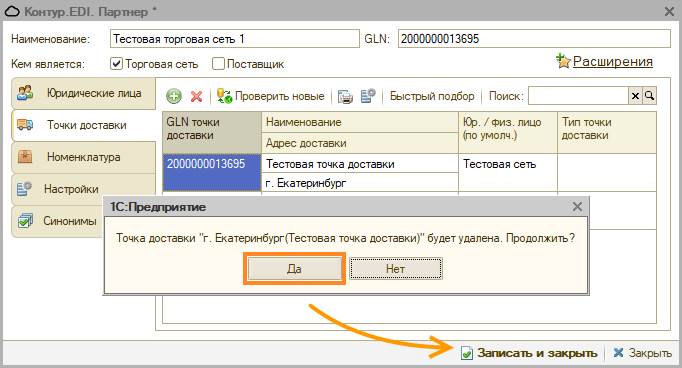Select Тестовая точка доставки cell
682x368 pixels.
pos(360,164)
